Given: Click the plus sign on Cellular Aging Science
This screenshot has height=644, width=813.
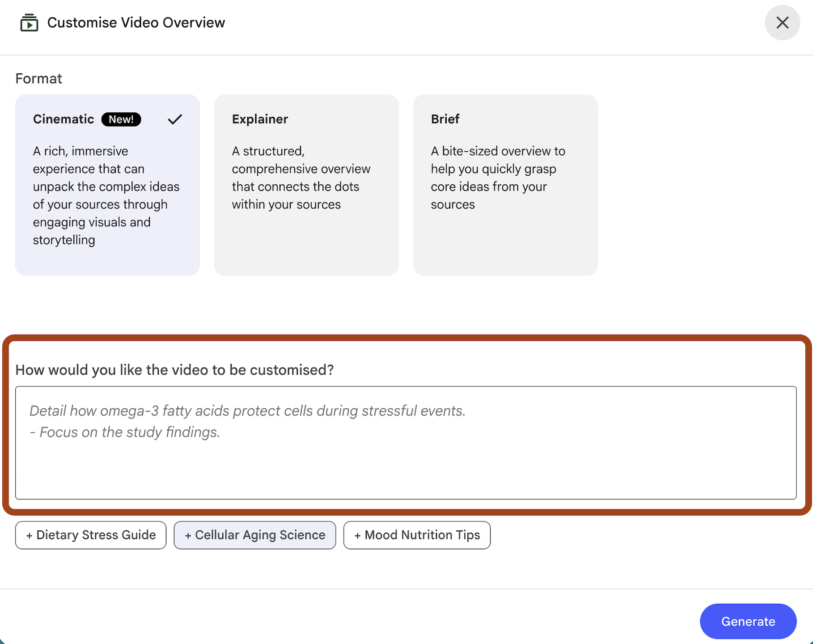Looking at the screenshot, I should pyautogui.click(x=188, y=535).
